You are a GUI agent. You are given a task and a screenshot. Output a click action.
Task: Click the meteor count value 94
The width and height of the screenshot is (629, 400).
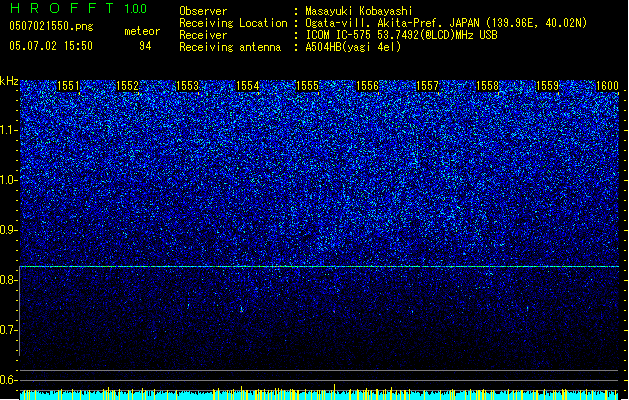point(145,46)
